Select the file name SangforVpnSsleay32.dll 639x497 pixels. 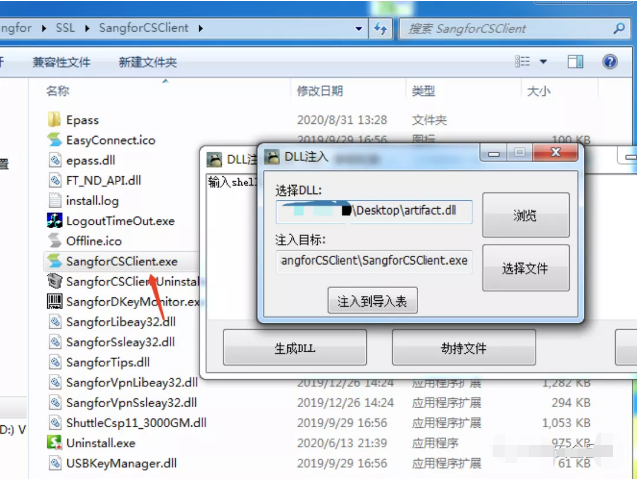click(x=132, y=402)
